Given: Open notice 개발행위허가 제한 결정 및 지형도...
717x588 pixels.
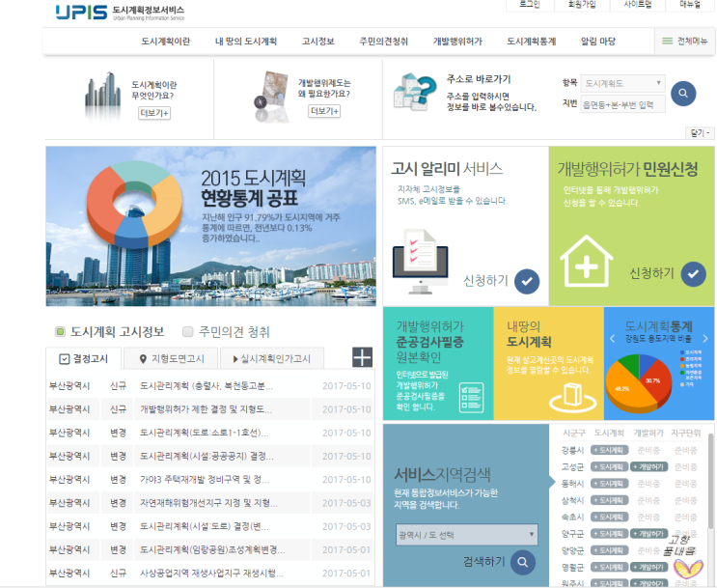Looking at the screenshot, I should pyautogui.click(x=206, y=409).
